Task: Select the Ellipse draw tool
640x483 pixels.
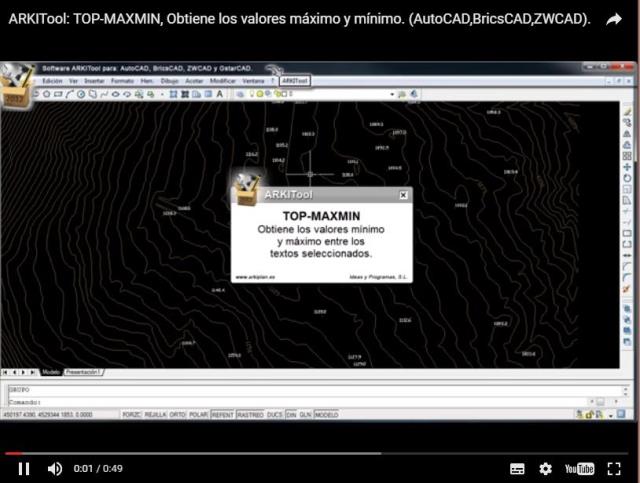Action: coord(116,94)
